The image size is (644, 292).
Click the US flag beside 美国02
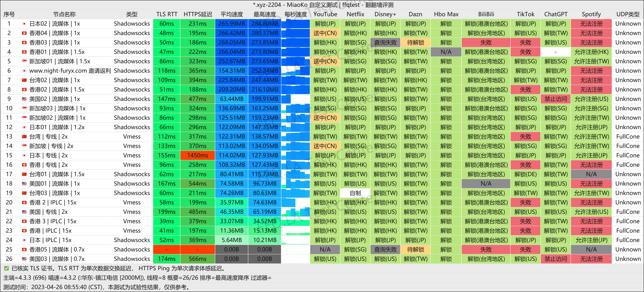coord(24,99)
